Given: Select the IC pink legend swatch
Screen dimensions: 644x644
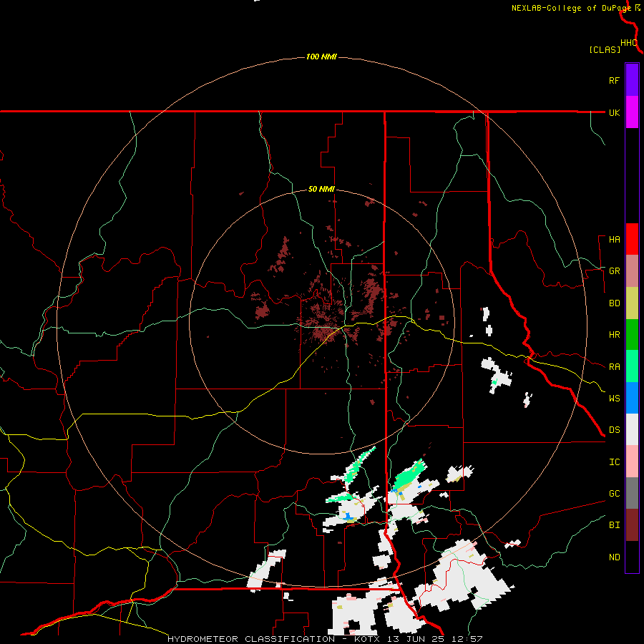Looking at the screenshot, I should 632,462.
